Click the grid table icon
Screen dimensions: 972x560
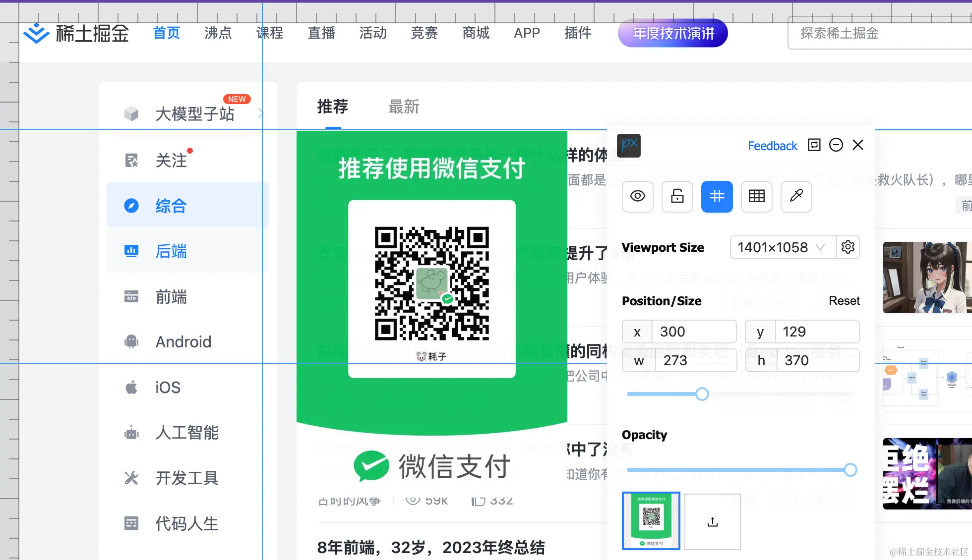click(x=756, y=196)
